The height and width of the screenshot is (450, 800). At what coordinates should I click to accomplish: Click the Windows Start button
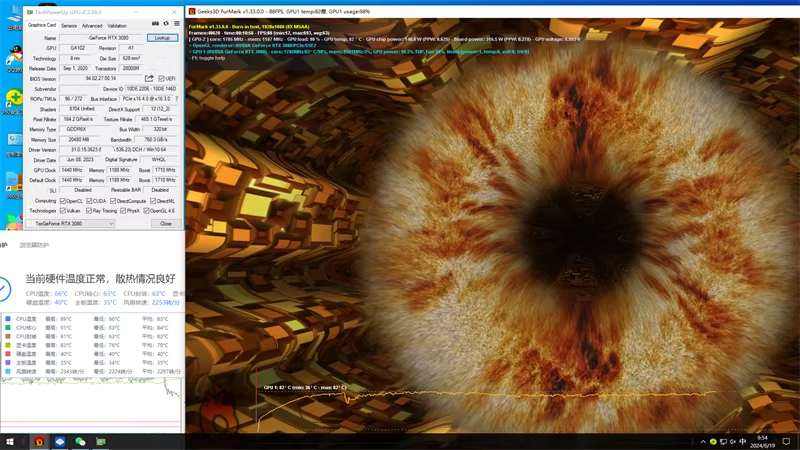(x=10, y=441)
